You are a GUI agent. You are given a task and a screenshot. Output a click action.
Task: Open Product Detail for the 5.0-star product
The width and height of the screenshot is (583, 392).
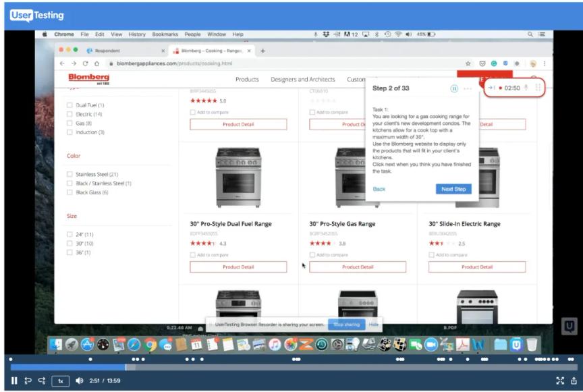click(x=238, y=124)
